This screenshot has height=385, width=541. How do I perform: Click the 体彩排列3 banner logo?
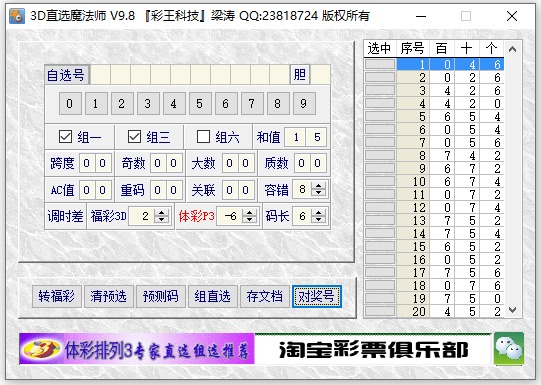point(137,348)
